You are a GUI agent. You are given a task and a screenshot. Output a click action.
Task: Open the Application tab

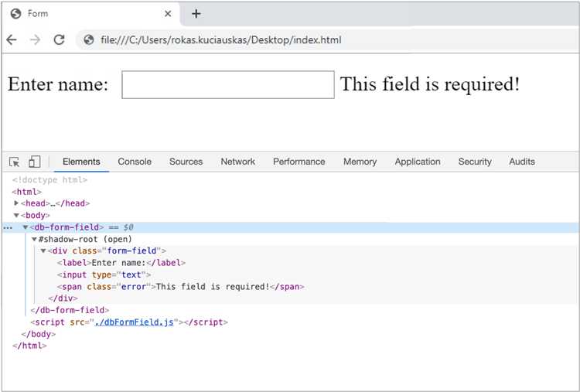coord(418,162)
